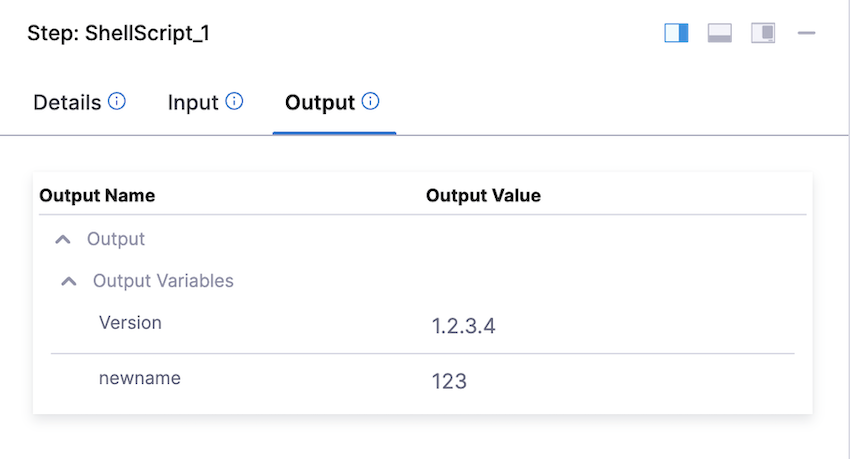Collapse the Output section chevron
Image resolution: width=850 pixels, height=459 pixels.
pyautogui.click(x=63, y=240)
